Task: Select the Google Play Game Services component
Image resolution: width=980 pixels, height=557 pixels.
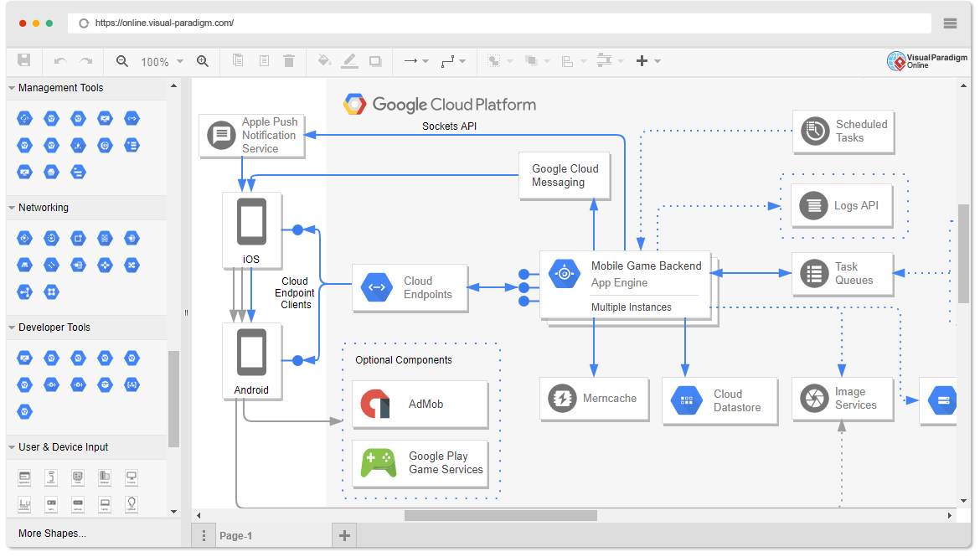Action: (420, 463)
